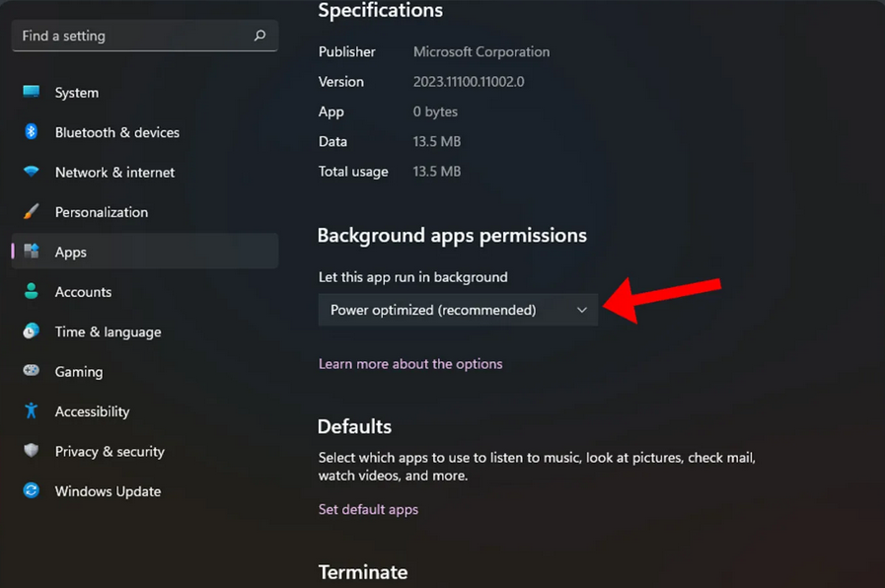Click the Time & language globe icon
Screen dimensions: 885x588
coord(32,331)
